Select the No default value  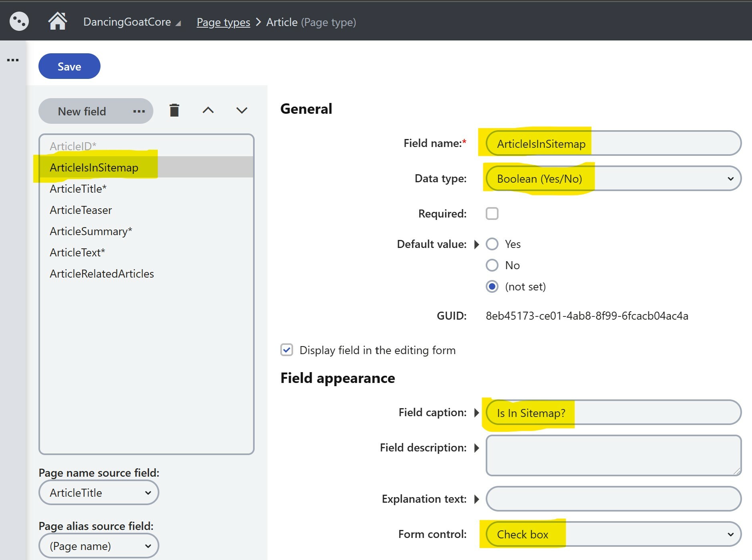(492, 265)
